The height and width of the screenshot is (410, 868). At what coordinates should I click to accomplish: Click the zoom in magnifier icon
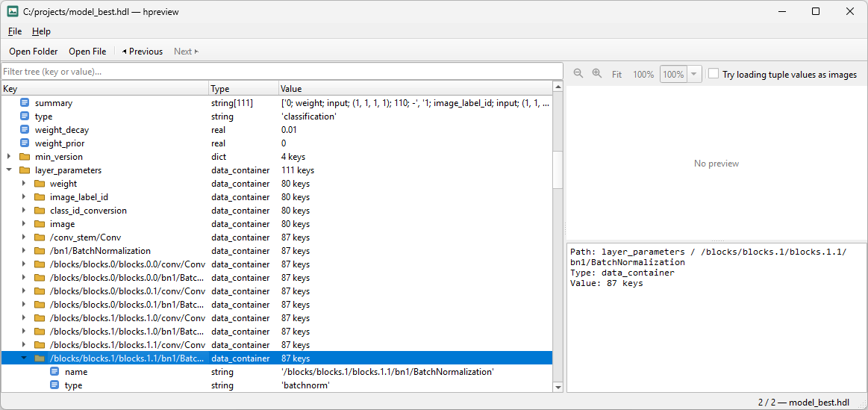(597, 74)
